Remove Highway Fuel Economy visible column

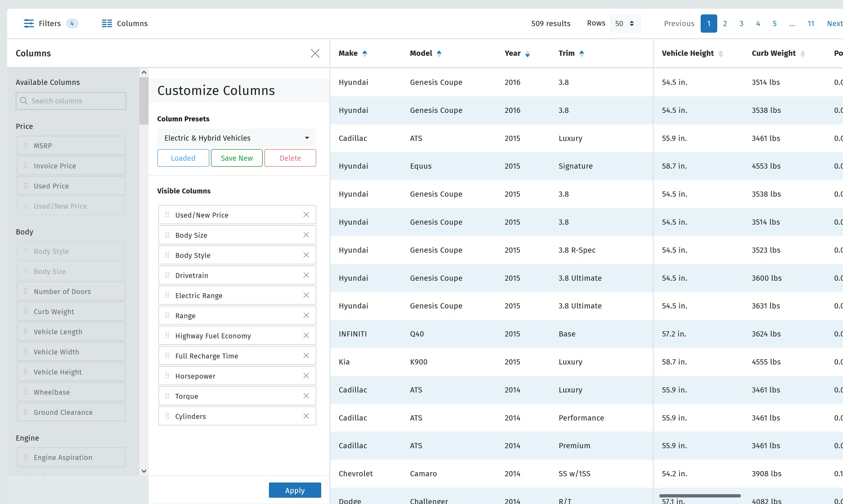306,336
